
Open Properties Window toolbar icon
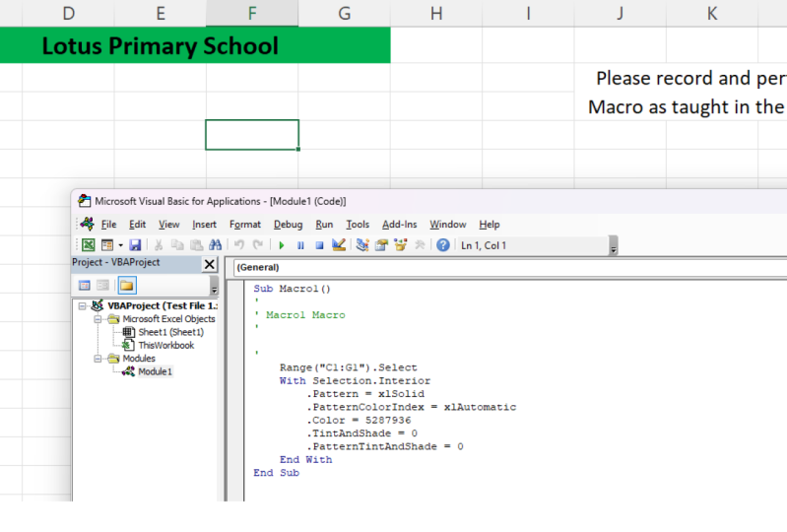[x=381, y=245]
